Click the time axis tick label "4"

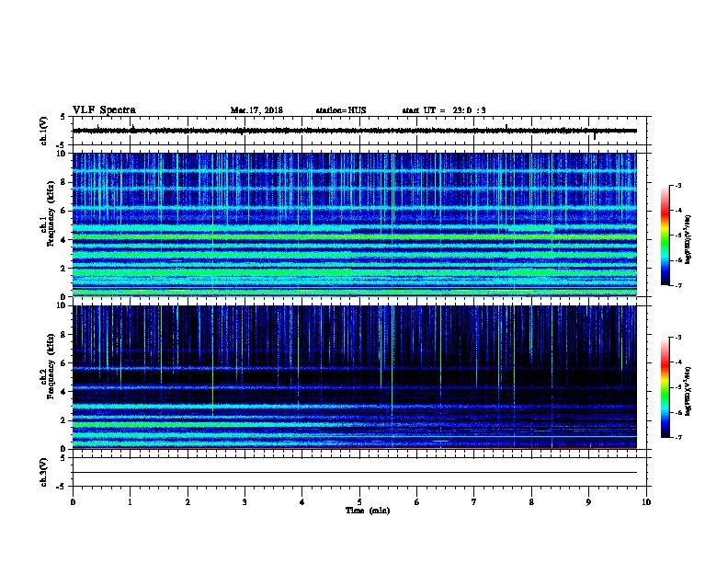[302, 502]
